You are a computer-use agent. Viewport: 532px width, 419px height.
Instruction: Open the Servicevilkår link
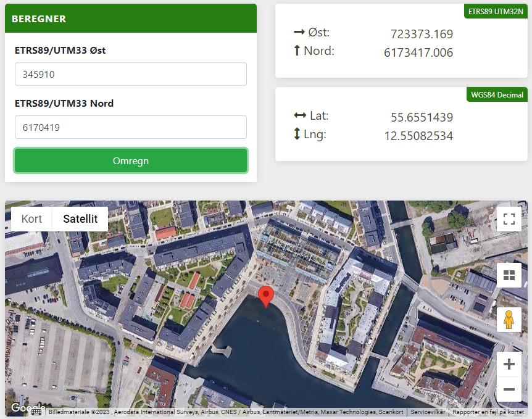click(428, 412)
